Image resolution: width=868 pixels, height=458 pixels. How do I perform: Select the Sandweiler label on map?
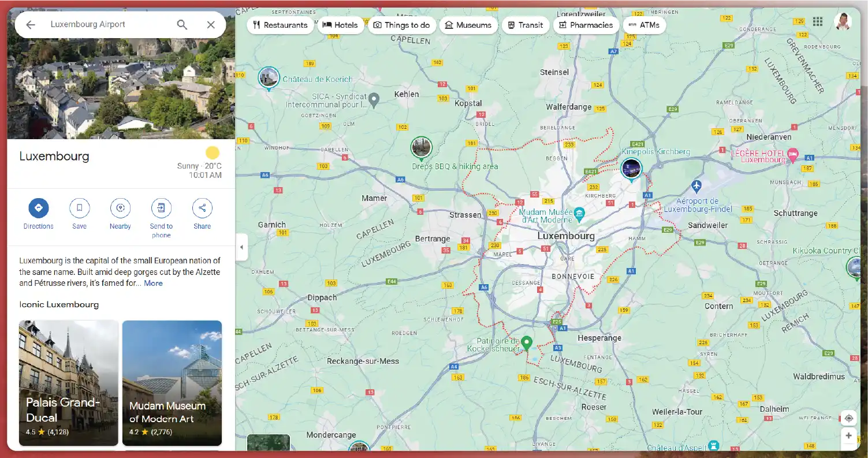coord(708,225)
